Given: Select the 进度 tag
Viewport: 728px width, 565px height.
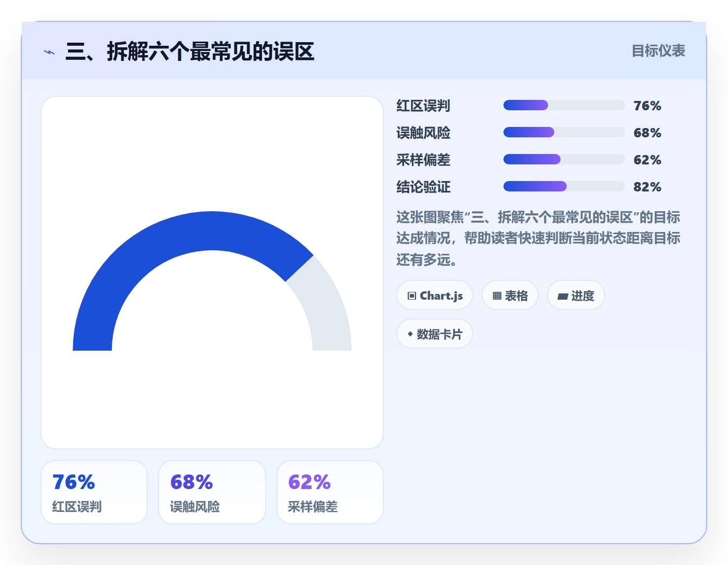Looking at the screenshot, I should 576,296.
